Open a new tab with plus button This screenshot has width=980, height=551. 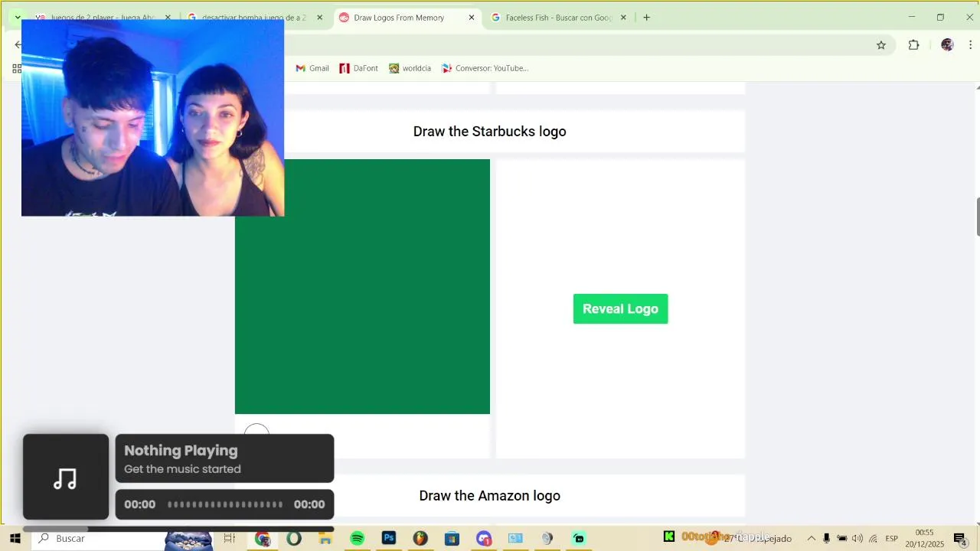coord(646,18)
